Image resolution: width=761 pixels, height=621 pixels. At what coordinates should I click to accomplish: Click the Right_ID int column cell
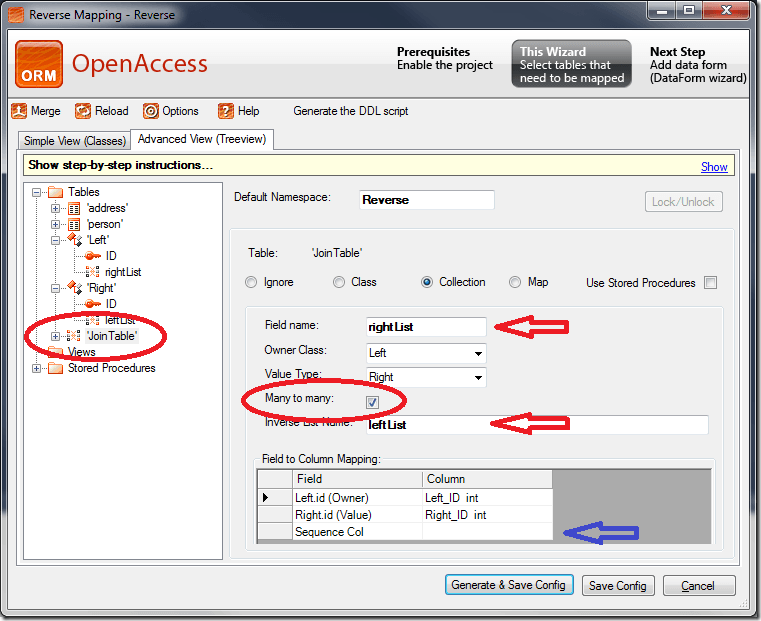pyautogui.click(x=487, y=515)
